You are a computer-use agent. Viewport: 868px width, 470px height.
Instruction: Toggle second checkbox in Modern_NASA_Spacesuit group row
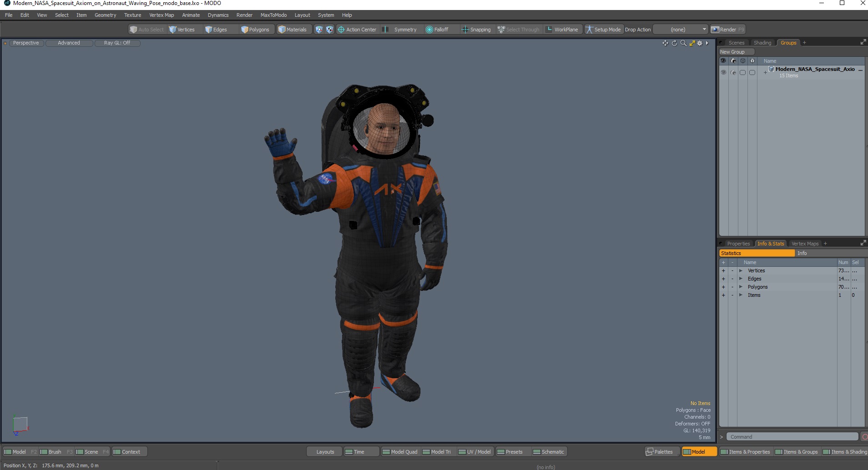752,72
